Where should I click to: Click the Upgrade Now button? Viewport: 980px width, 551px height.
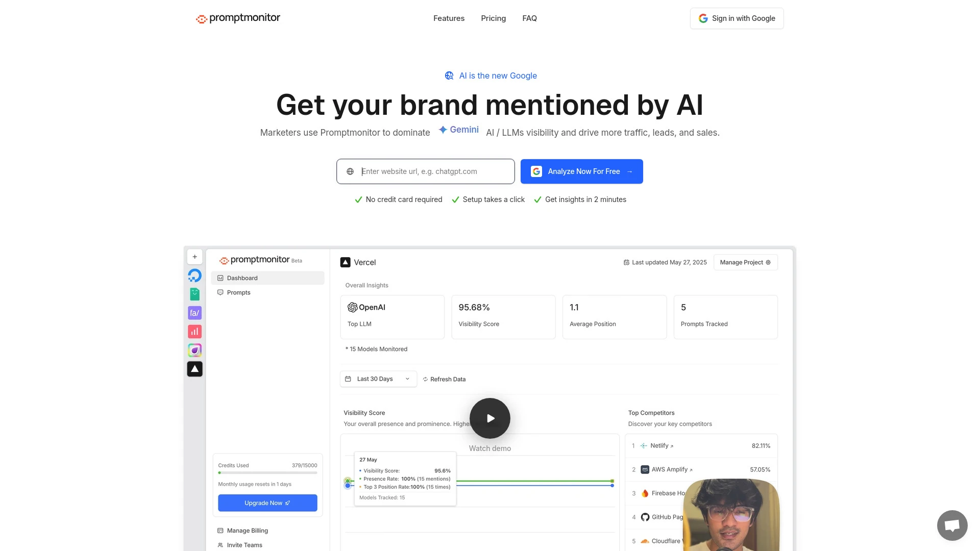point(267,503)
